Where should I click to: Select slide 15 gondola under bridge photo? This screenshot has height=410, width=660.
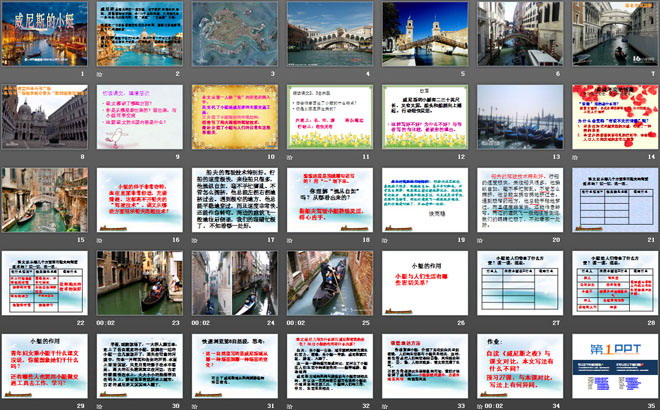pyautogui.click(x=45, y=200)
